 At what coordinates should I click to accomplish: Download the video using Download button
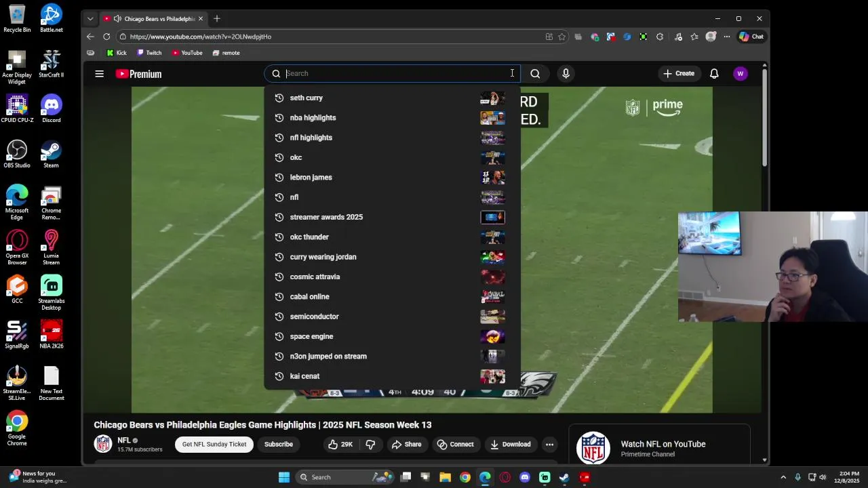point(510,445)
